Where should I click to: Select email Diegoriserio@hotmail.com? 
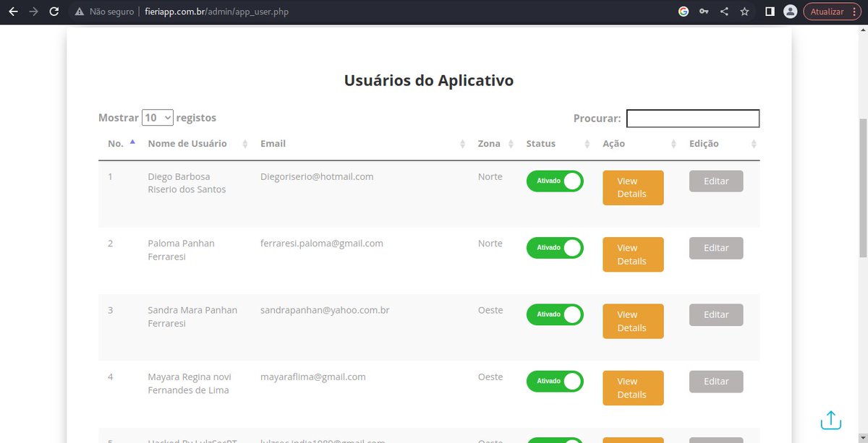pos(317,176)
